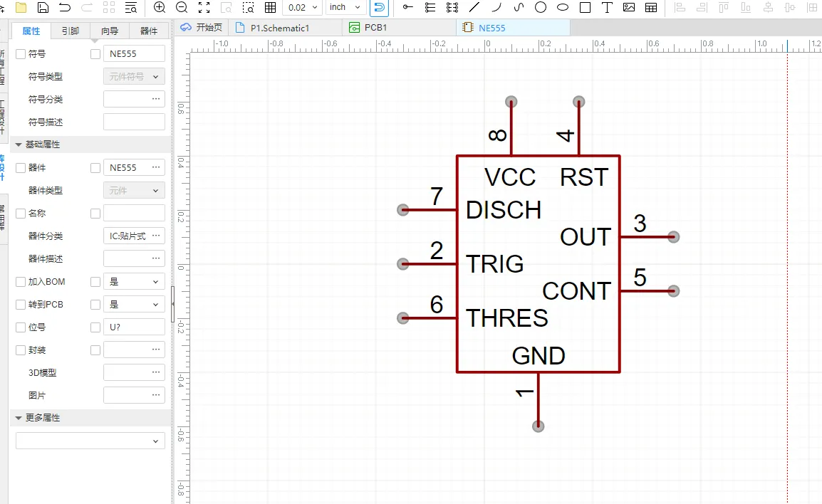Viewport: 822px width, 504px height.
Task: Switch to the 器件 panel tab
Action: pyautogui.click(x=149, y=31)
